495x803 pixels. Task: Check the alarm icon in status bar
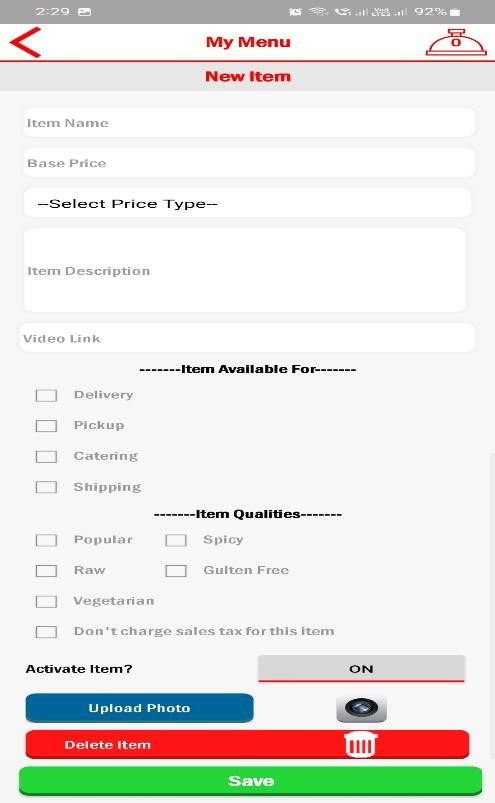(295, 11)
